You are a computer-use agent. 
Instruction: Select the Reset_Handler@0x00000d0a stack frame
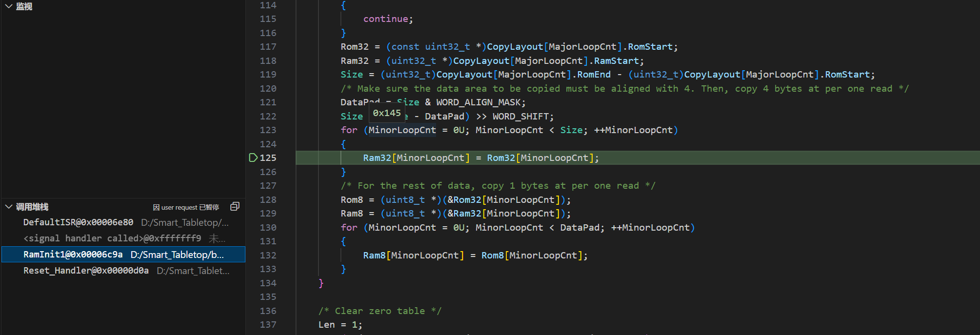click(86, 271)
